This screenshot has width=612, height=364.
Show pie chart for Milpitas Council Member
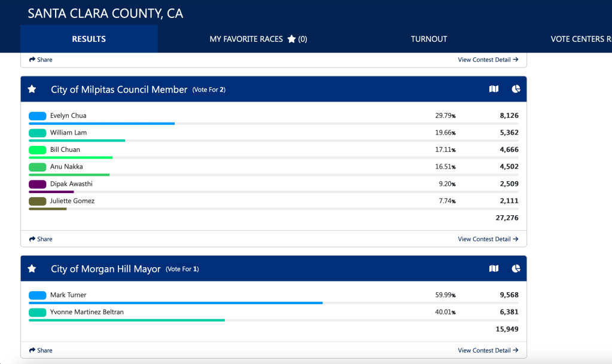click(x=516, y=89)
